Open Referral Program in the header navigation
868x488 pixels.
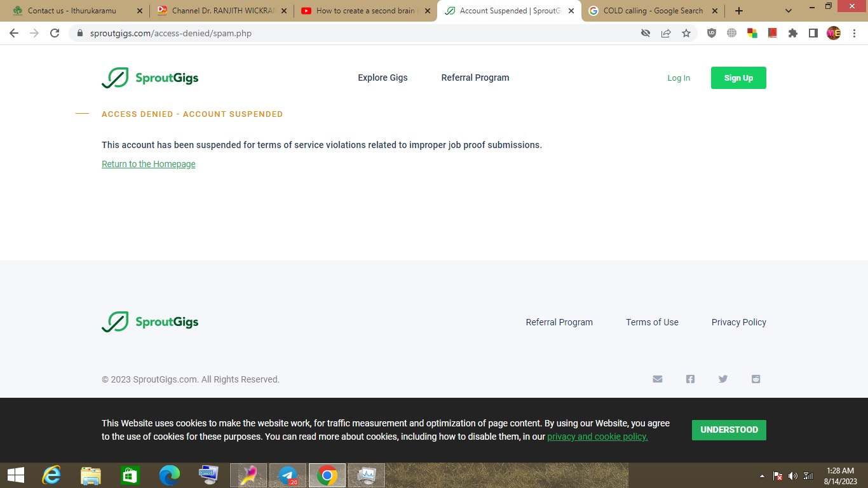point(475,78)
